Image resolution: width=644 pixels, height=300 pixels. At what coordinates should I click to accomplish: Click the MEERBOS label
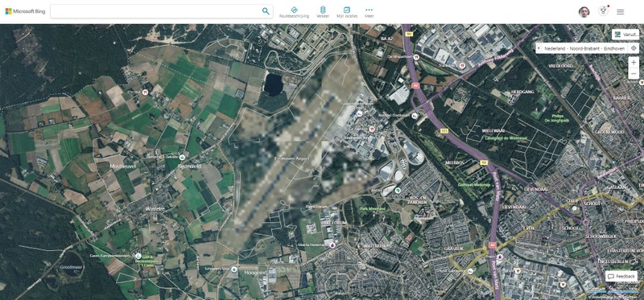pyautogui.click(x=454, y=163)
